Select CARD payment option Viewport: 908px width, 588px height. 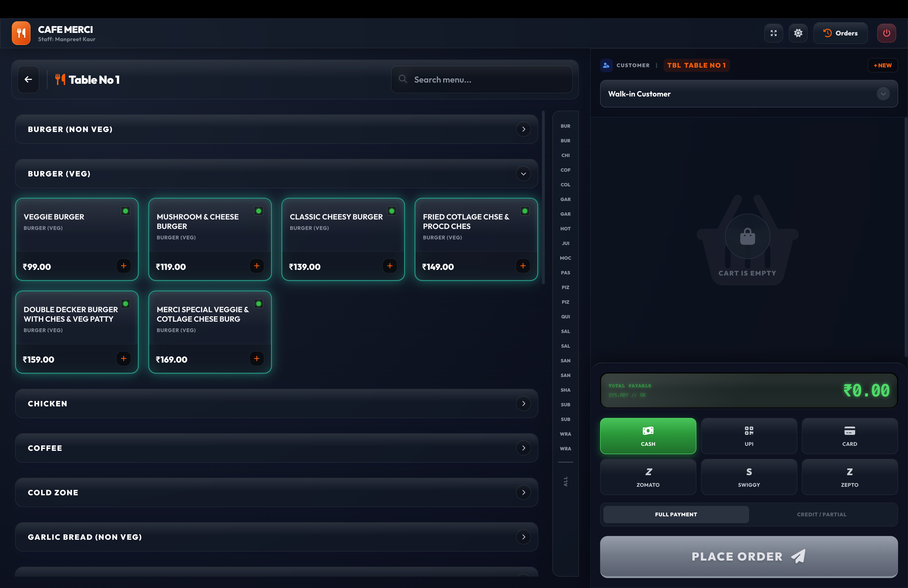coord(850,436)
